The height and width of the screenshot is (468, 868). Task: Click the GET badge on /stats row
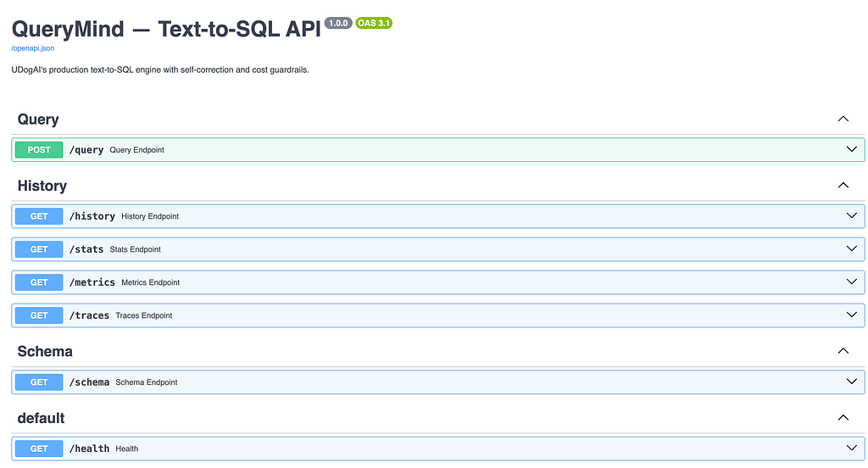point(39,249)
